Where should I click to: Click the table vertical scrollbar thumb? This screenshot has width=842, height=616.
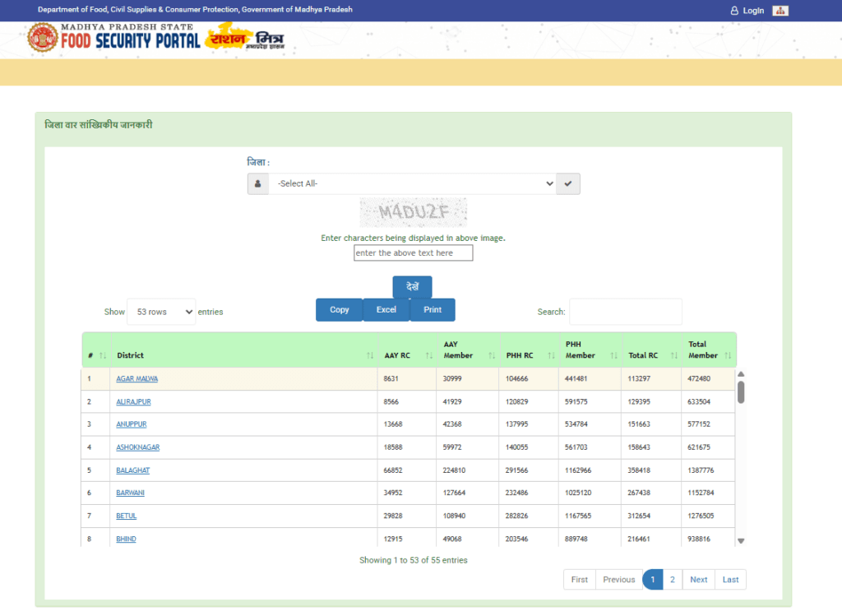741,392
